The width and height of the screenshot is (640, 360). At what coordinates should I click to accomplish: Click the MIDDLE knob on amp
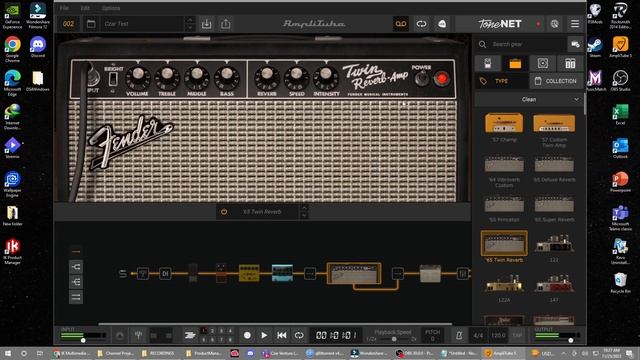pos(197,78)
